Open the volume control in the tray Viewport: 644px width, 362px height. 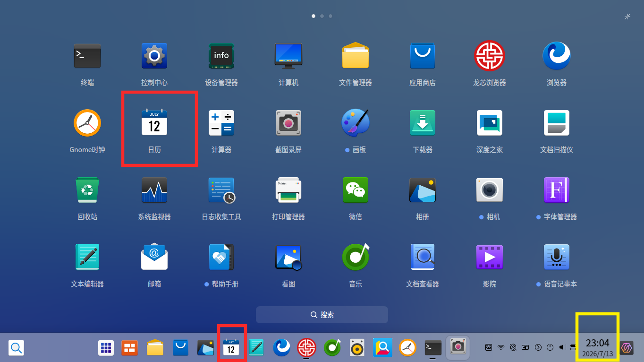[x=562, y=347]
